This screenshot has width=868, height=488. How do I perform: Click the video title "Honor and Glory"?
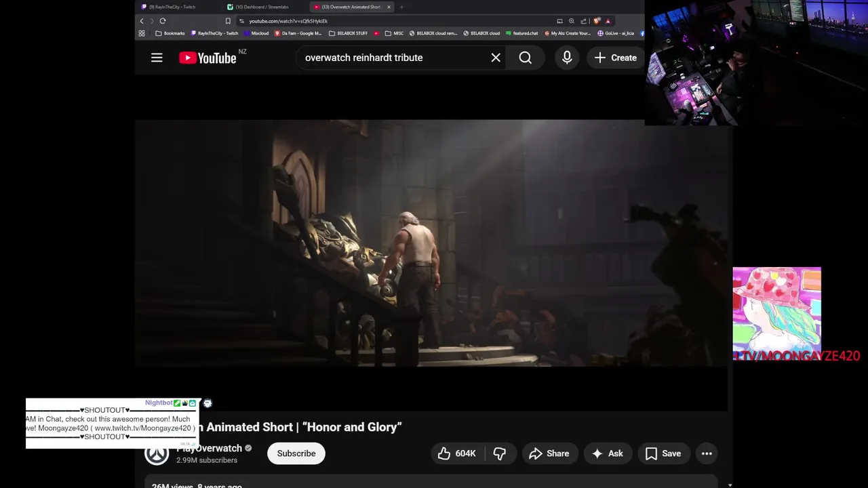coord(351,427)
